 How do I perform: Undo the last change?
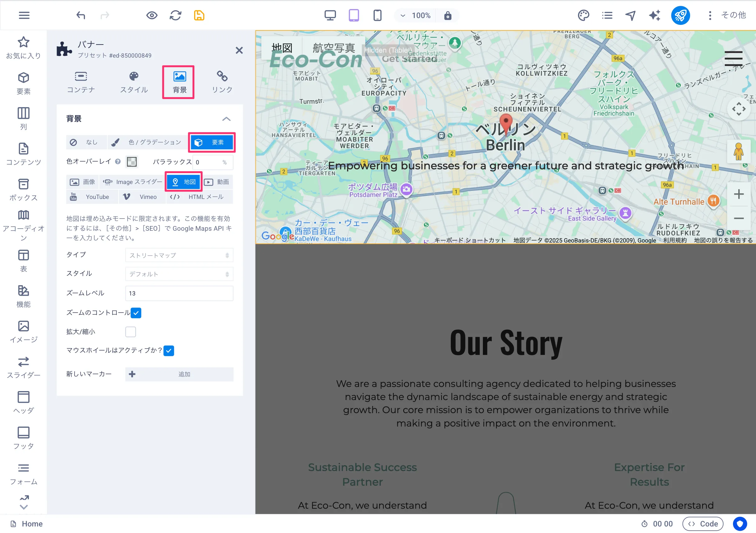pyautogui.click(x=81, y=16)
